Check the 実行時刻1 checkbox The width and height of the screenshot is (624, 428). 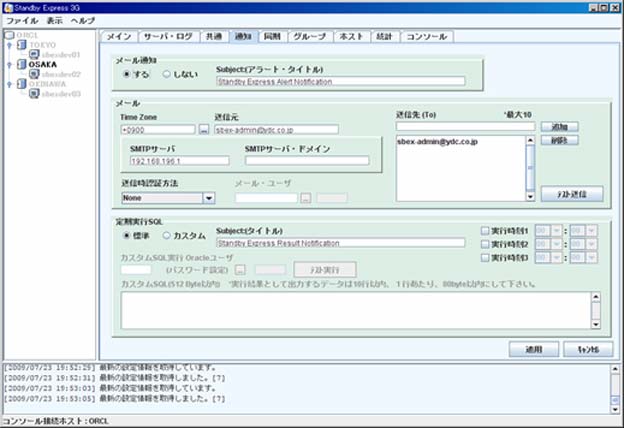point(485,231)
